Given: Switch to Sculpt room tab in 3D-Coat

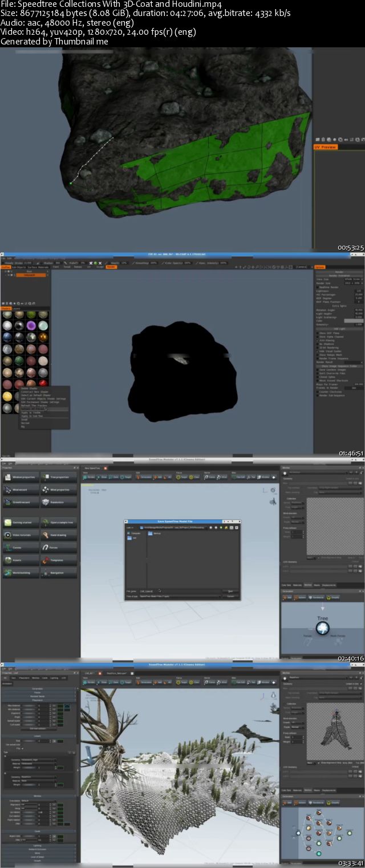Looking at the screenshot, I should pyautogui.click(x=99, y=267).
